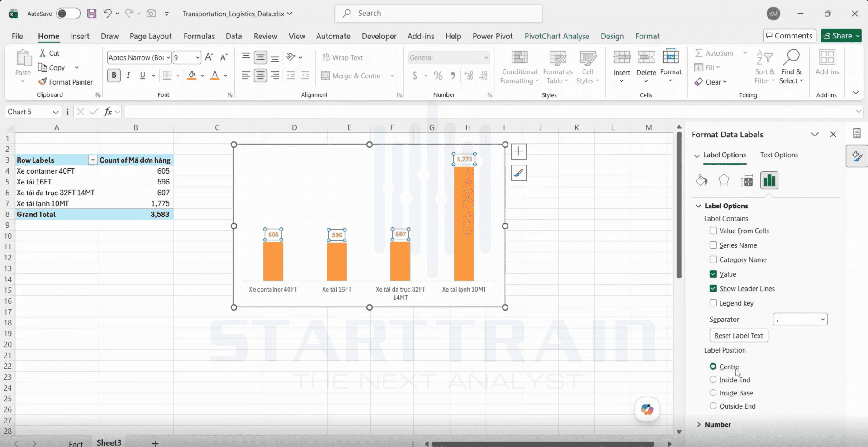
Task: Open the font name dropdown
Action: point(168,57)
